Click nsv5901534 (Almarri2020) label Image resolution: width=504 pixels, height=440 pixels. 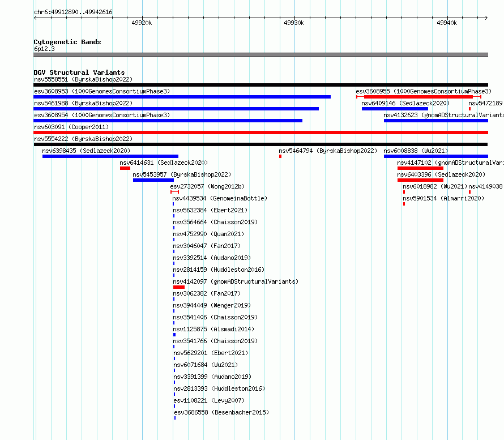pyautogui.click(x=443, y=198)
